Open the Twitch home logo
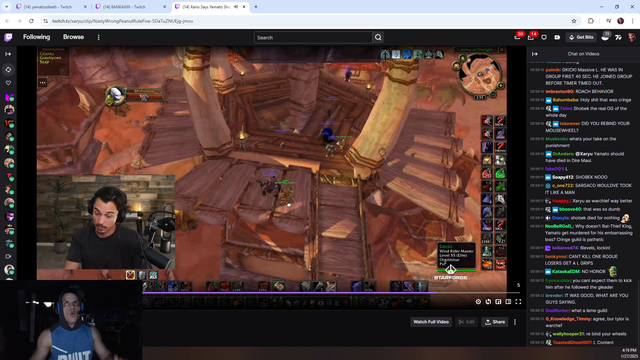Image resolution: width=640 pixels, height=360 pixels. tap(8, 37)
